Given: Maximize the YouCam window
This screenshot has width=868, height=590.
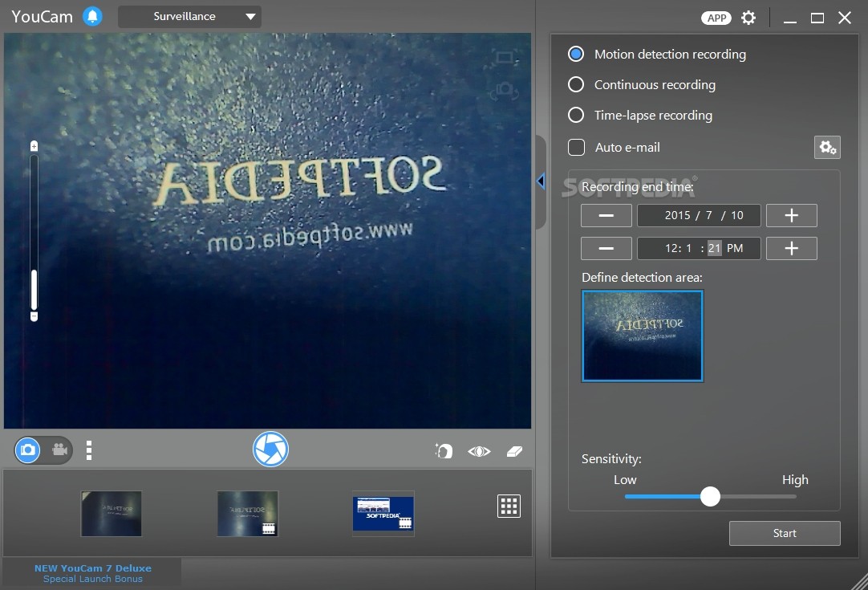Looking at the screenshot, I should tap(817, 18).
